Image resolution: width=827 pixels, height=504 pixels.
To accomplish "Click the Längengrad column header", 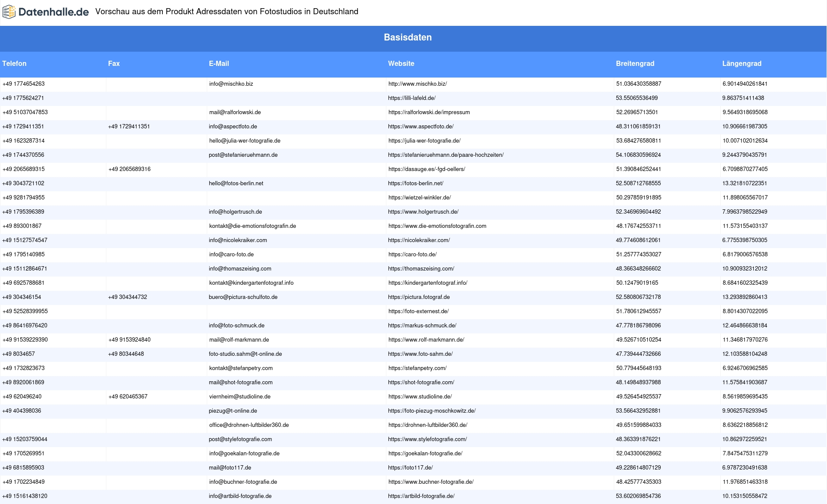I will [742, 63].
